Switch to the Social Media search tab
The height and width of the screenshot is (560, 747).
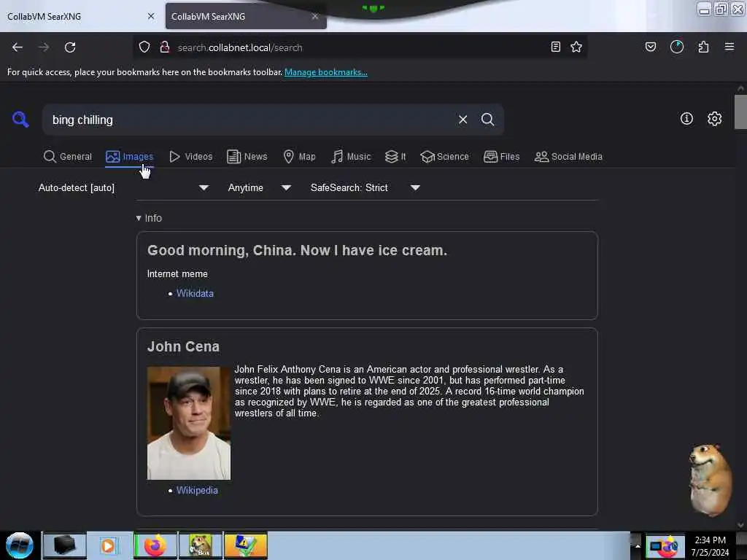point(568,156)
